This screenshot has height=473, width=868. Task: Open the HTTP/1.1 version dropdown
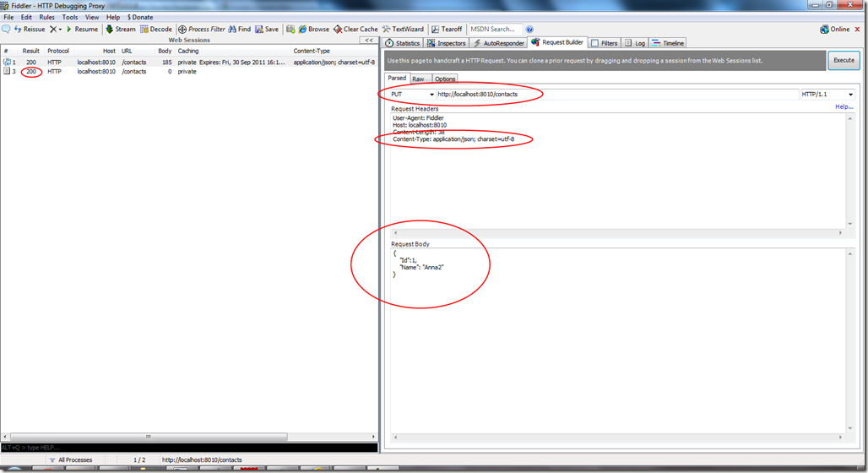coord(827,94)
